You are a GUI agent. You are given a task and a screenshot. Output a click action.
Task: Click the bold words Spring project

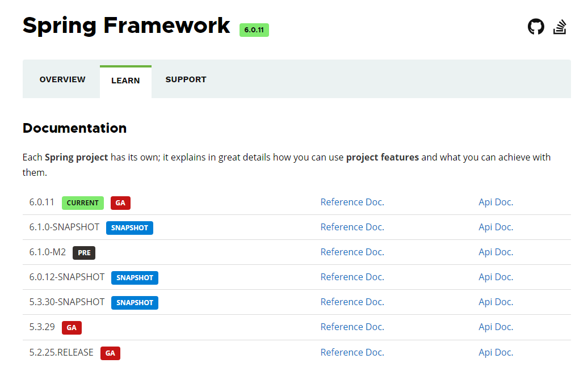point(77,158)
